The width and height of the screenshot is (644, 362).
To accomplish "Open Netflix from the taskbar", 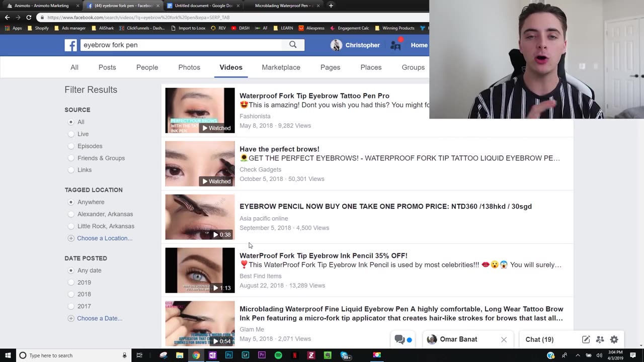I will (295, 355).
